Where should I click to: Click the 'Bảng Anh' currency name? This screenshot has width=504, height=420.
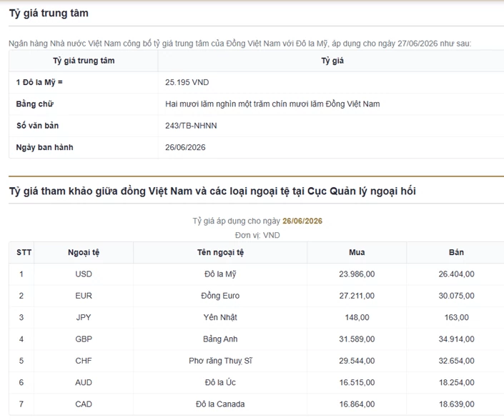(220, 339)
